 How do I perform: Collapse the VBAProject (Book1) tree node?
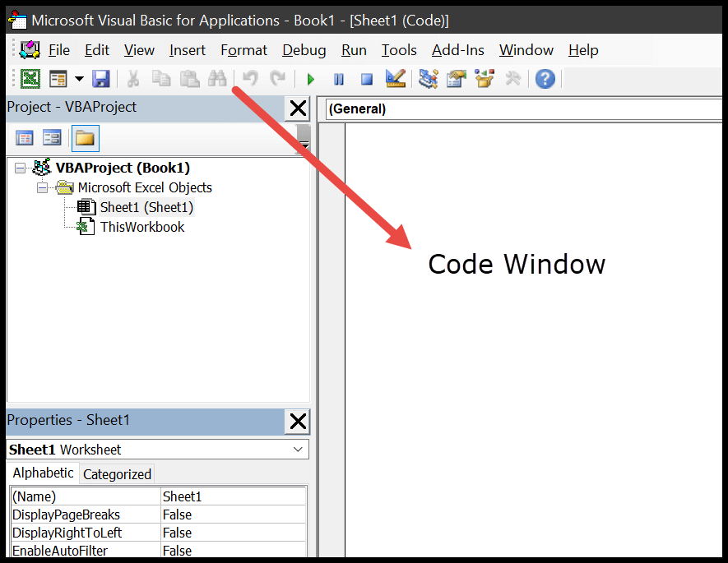(21, 168)
